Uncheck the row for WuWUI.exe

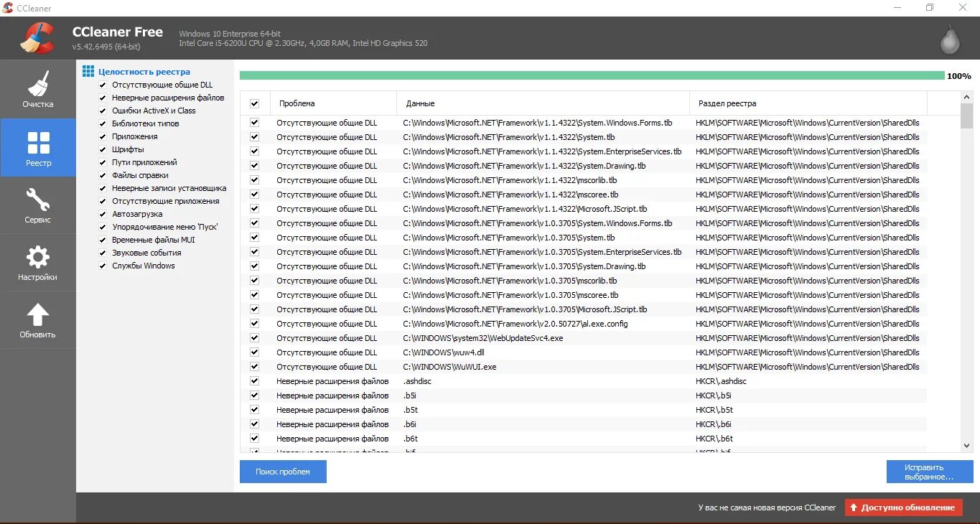(x=254, y=367)
